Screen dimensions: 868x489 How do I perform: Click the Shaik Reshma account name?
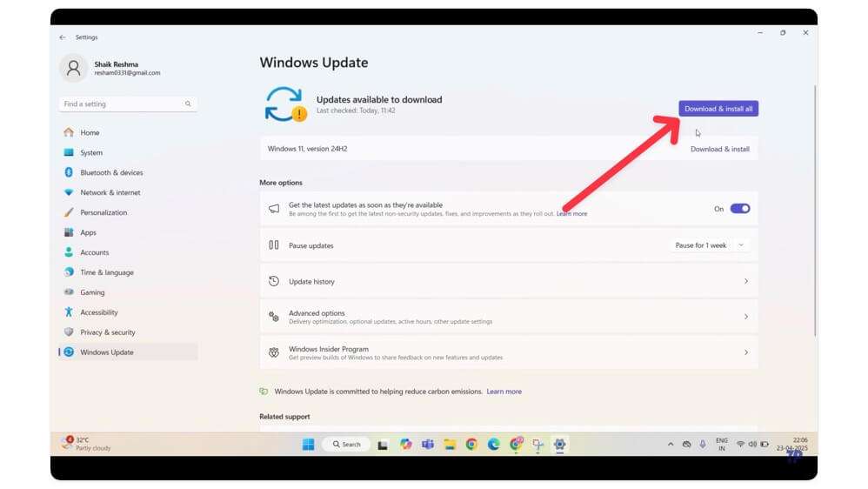tap(117, 64)
